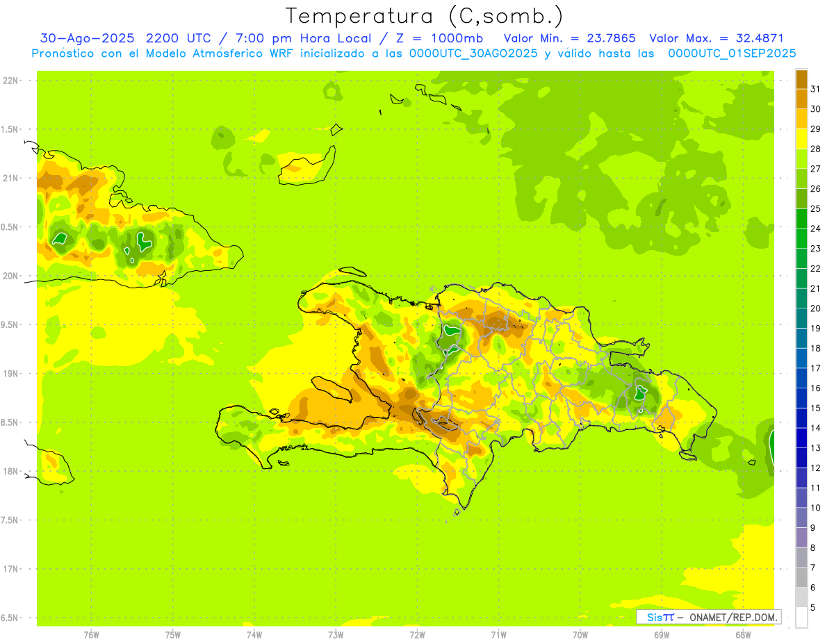
Task: Click the "SisTT – ONAMET/REP.DOM." credit label
Action: pyautogui.click(x=709, y=617)
